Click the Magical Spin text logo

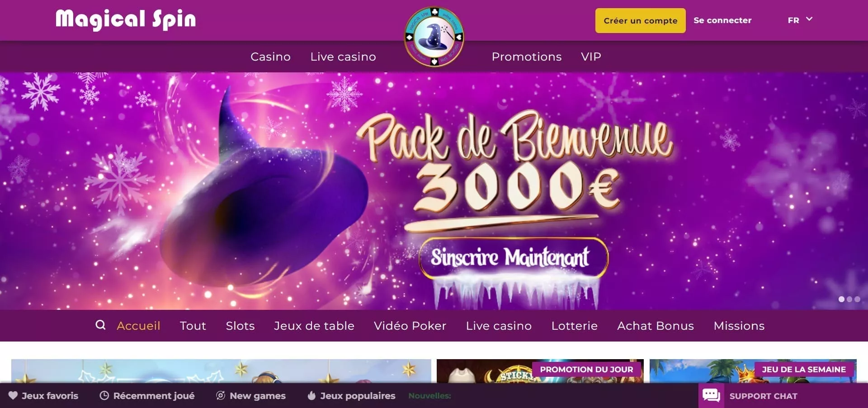[x=126, y=20]
